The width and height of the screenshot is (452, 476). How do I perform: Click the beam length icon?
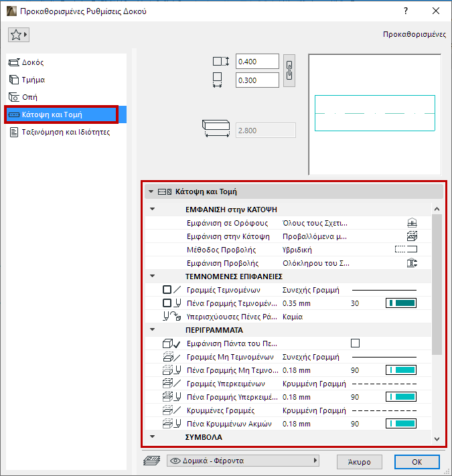216,128
